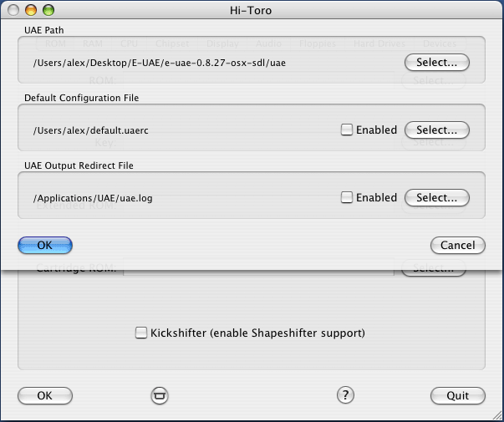Click the UAE Output Redirect File label
Screen dimensions: 504x422
click(79, 165)
